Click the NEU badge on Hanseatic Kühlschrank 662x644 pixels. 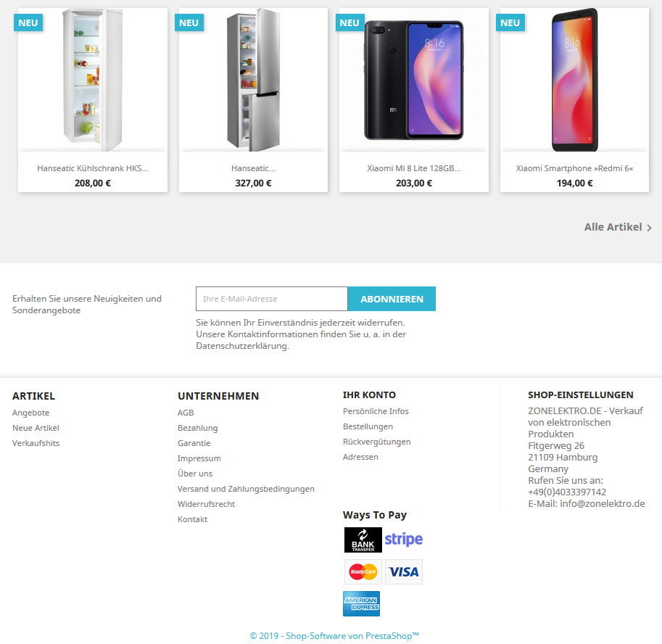click(28, 22)
